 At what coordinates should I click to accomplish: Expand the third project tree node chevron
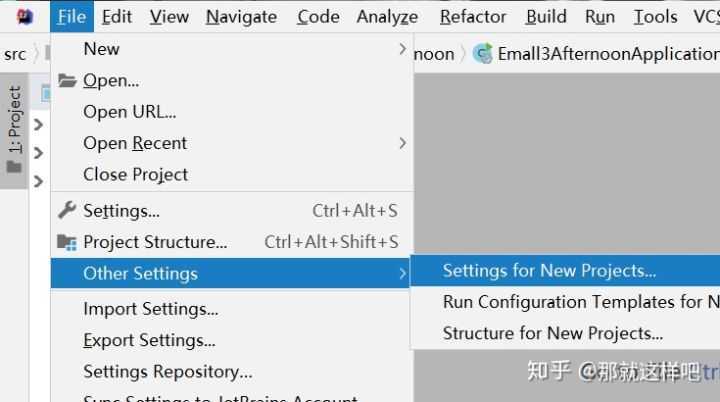click(39, 182)
